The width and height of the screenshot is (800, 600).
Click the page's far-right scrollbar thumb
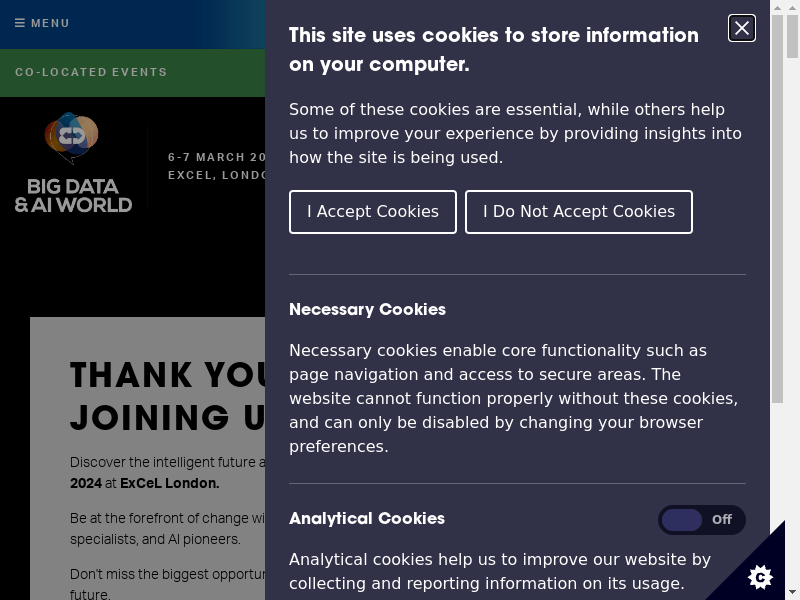coord(792,36)
